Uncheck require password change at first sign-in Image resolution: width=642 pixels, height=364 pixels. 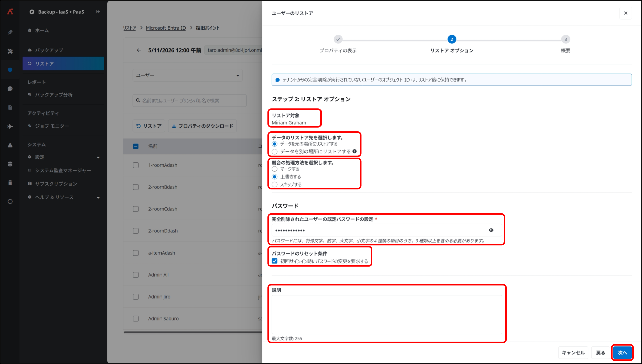click(275, 261)
